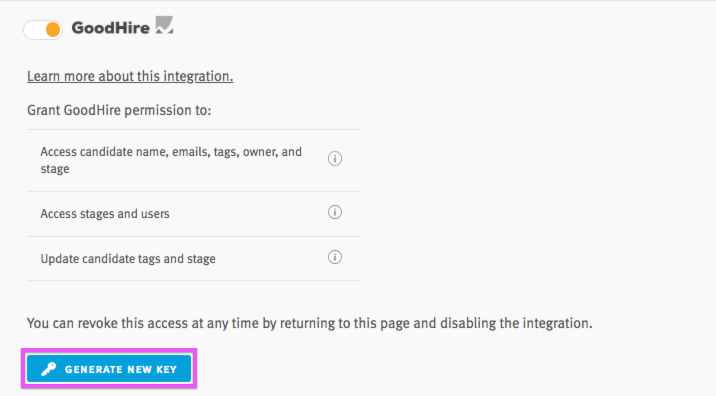Click the revoke access notice text
This screenshot has width=716, height=396.
point(310,323)
